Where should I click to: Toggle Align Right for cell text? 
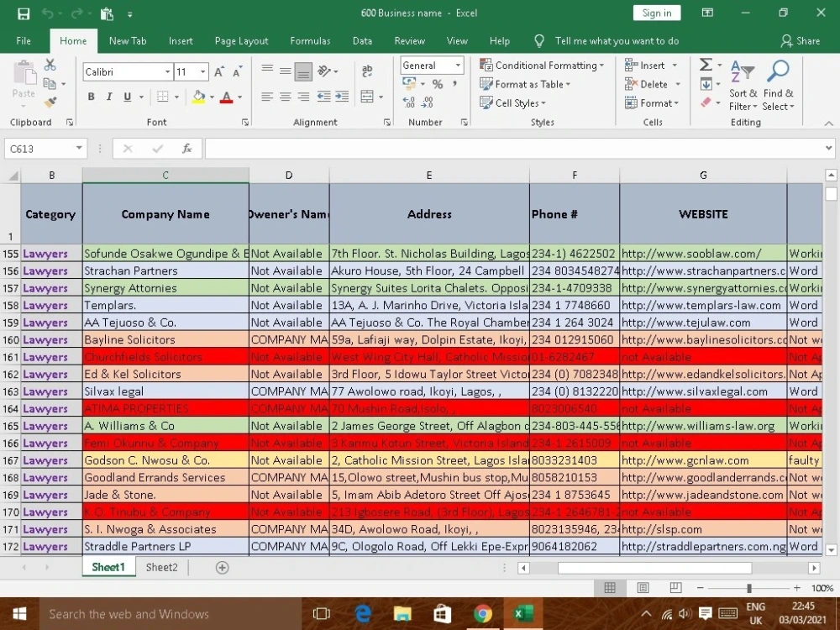pyautogui.click(x=303, y=97)
